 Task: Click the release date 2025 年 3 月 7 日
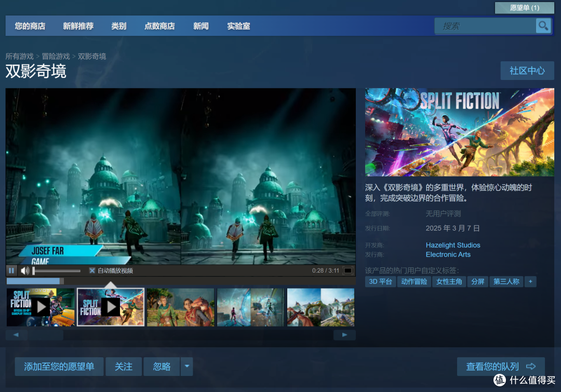tap(452, 228)
